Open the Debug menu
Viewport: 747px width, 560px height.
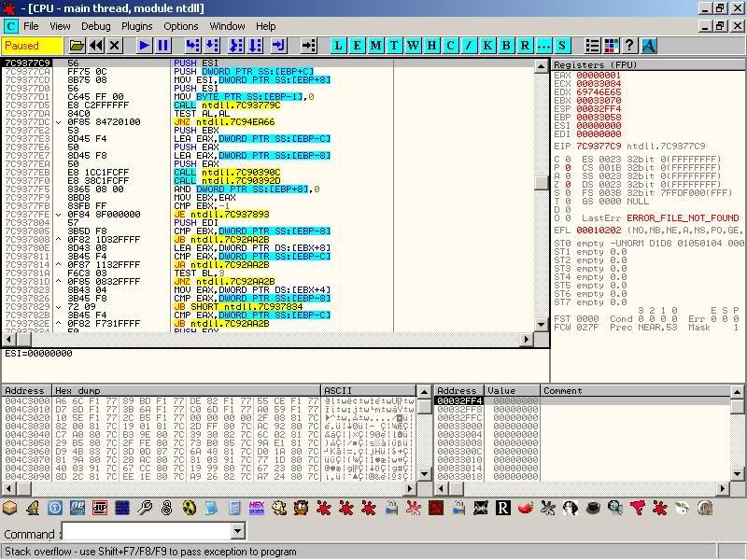point(96,26)
